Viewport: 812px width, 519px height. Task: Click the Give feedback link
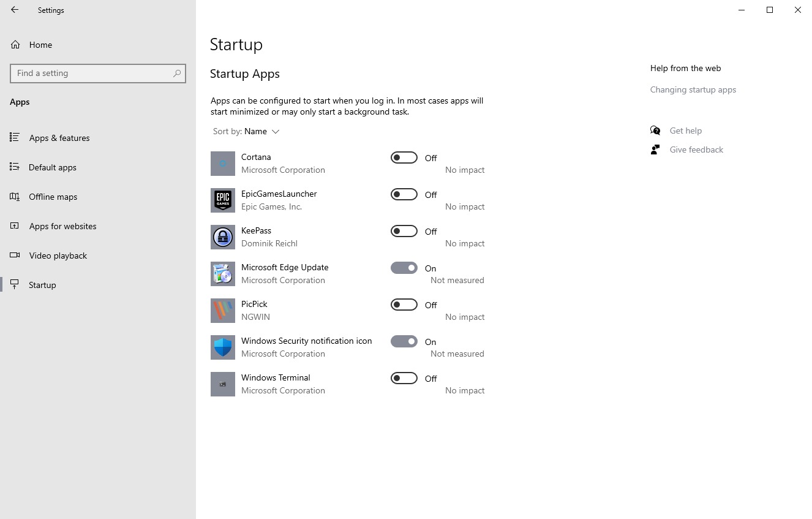[x=696, y=150]
